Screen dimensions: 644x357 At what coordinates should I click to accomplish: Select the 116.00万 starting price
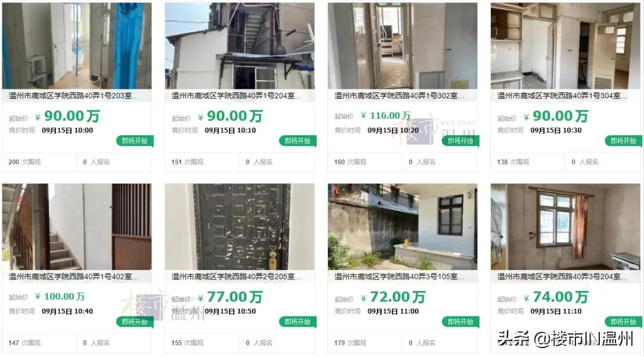(386, 116)
